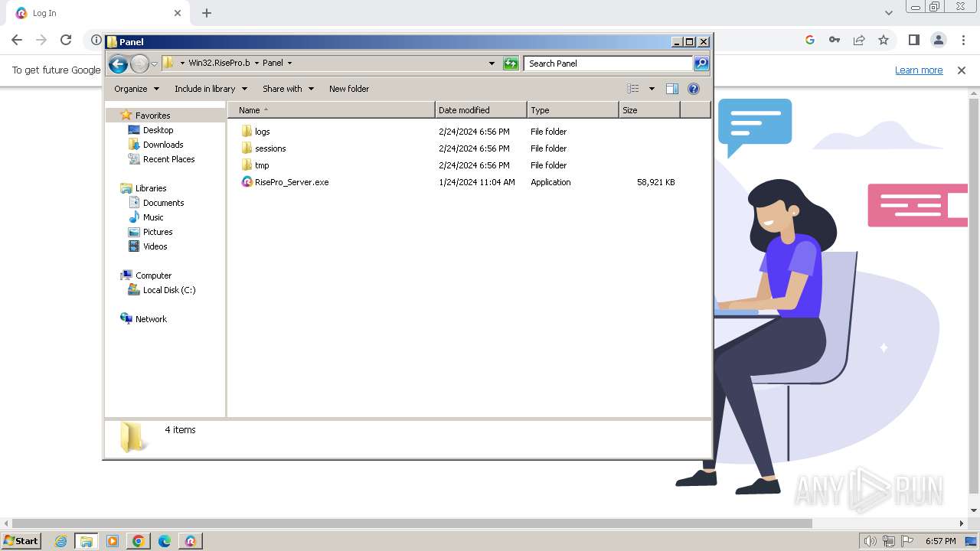Click the Search Panel input field
The image size is (980, 551).
pos(609,64)
